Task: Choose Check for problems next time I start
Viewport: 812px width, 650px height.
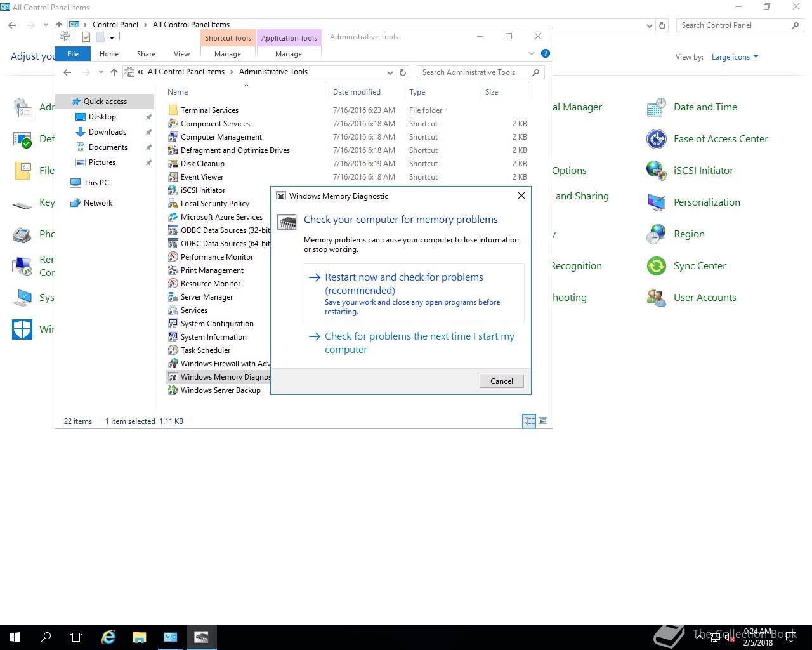Action: click(414, 343)
